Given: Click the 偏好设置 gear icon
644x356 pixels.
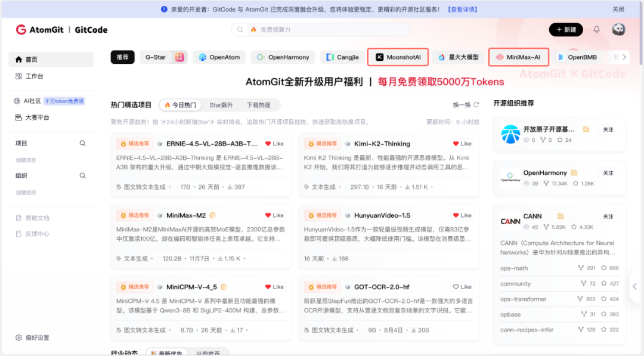Looking at the screenshot, I should pyautogui.click(x=18, y=338).
